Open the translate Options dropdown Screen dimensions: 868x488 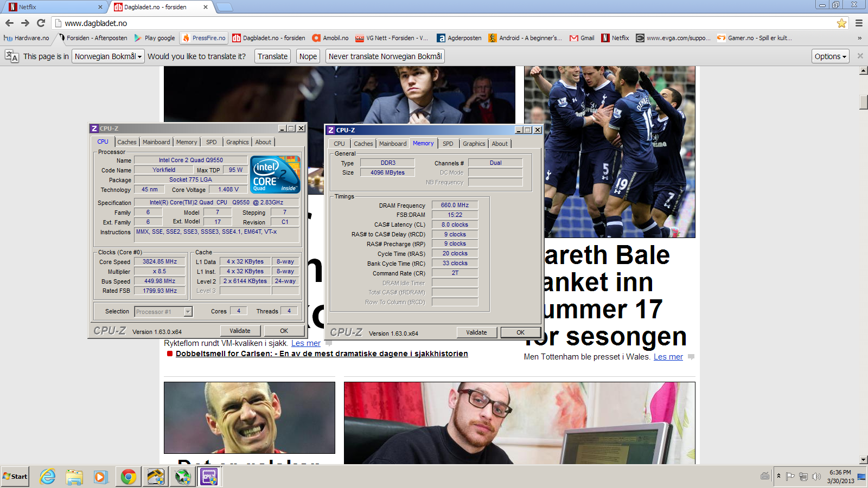pos(831,56)
